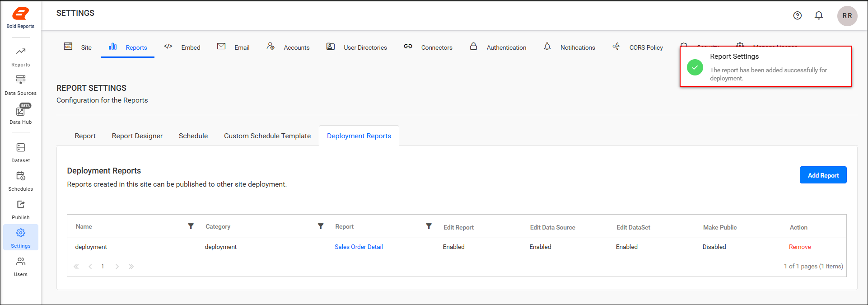The height and width of the screenshot is (305, 868).
Task: Open the CORS Policy settings tab
Action: [638, 47]
